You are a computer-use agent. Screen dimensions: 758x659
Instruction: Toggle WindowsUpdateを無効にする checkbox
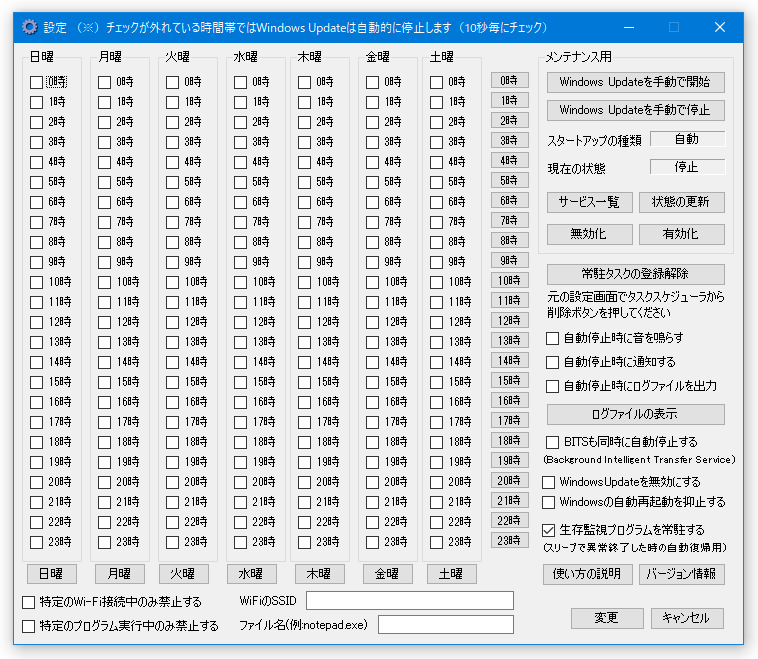pyautogui.click(x=548, y=482)
